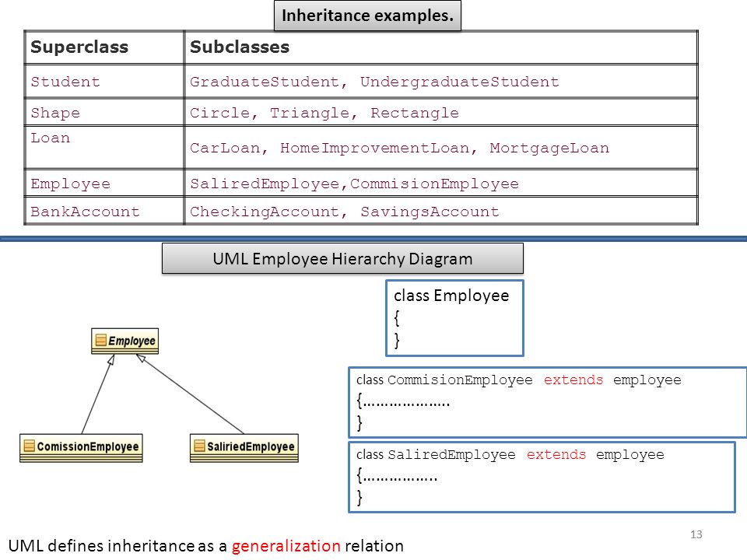Click 'SaliredEmployee,CommisionEmployee' subclasses cell
Screen dimensions: 747x560
(x=440, y=184)
